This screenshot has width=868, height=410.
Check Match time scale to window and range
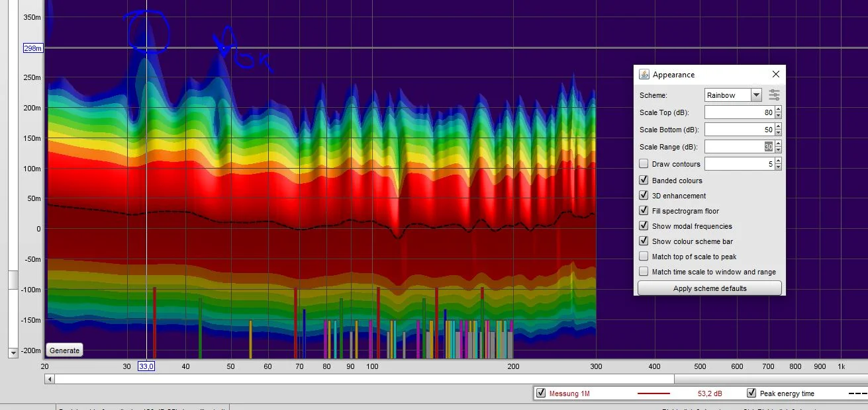(644, 272)
